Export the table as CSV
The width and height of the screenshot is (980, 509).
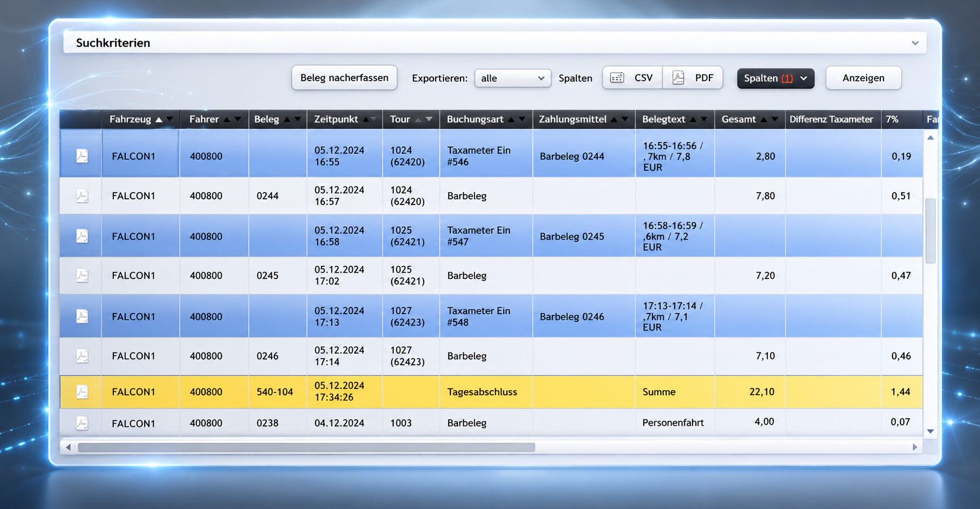click(632, 78)
